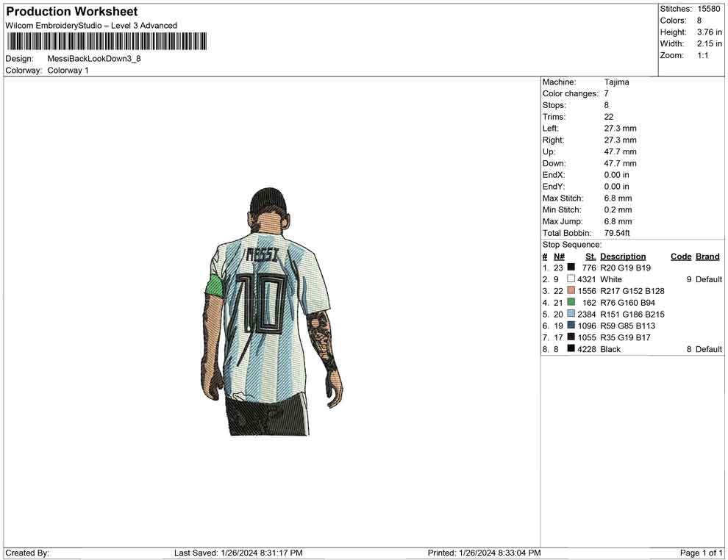
Task: Click the 'R59 G85 B113' description
Action: point(627,326)
